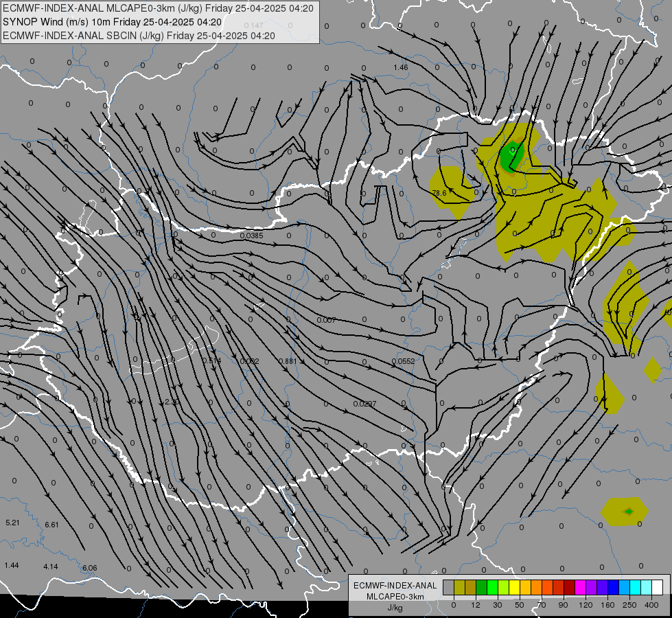Click the MLCAPE0-3km title line in the header
The height and width of the screenshot is (618, 672).
158,8
